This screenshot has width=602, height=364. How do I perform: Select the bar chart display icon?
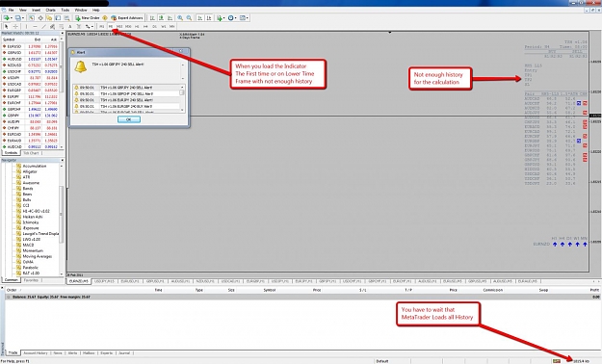point(152,17)
